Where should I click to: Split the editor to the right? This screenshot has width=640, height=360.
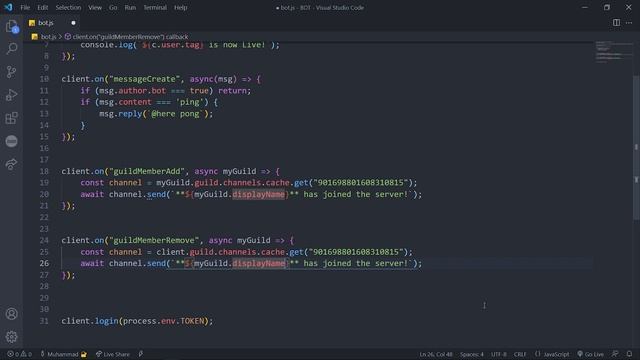[x=616, y=23]
